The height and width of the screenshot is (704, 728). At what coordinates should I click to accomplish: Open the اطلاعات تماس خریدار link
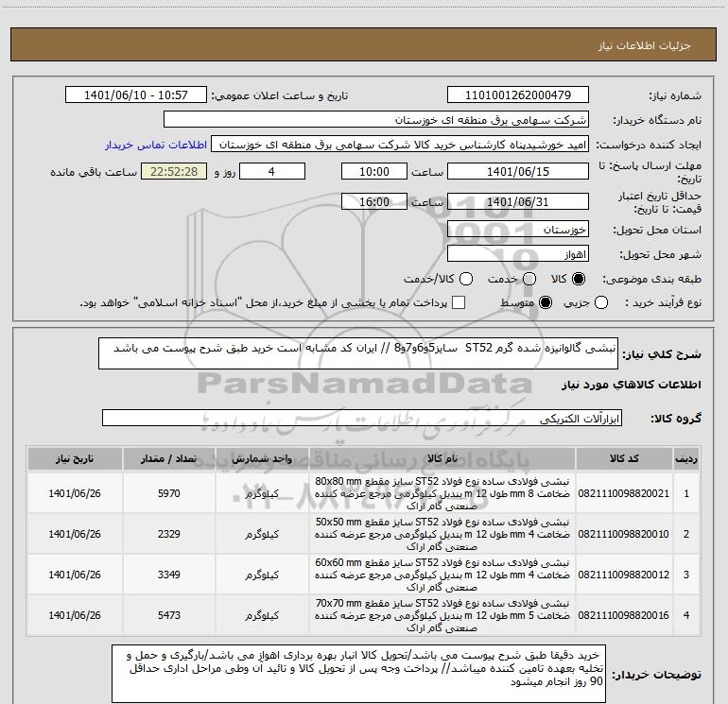156,145
